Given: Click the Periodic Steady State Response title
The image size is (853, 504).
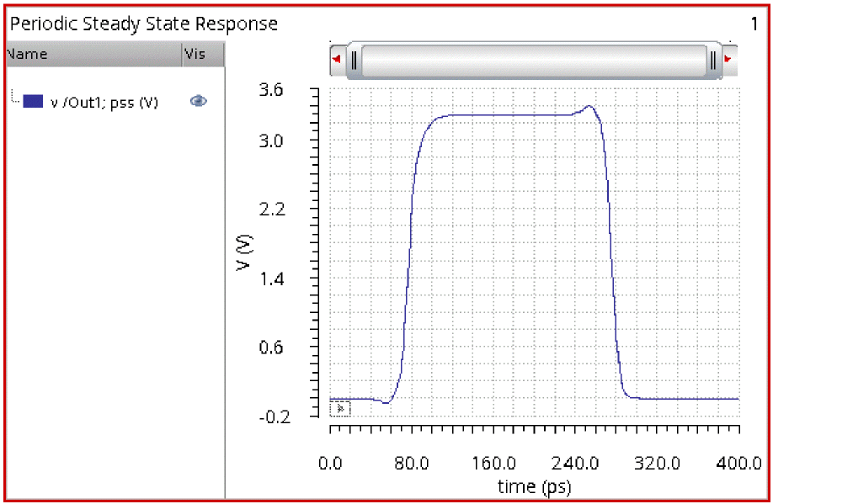Looking at the screenshot, I should pyautogui.click(x=144, y=24).
